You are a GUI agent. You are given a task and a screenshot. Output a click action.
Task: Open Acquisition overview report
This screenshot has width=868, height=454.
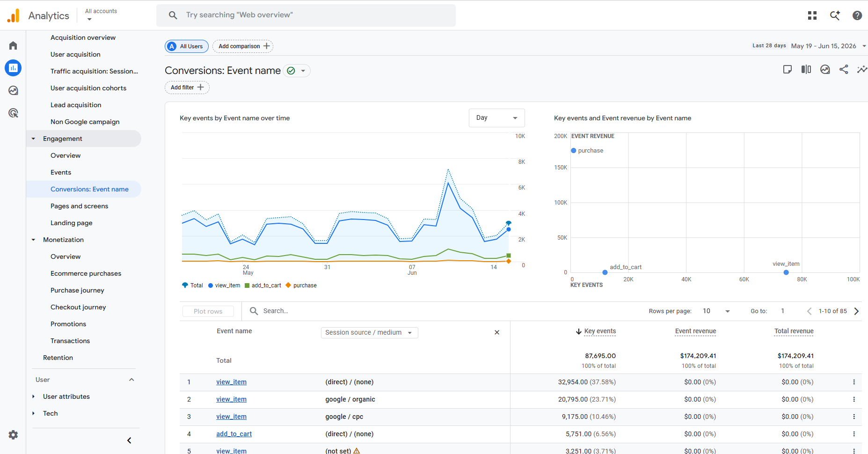click(x=83, y=37)
